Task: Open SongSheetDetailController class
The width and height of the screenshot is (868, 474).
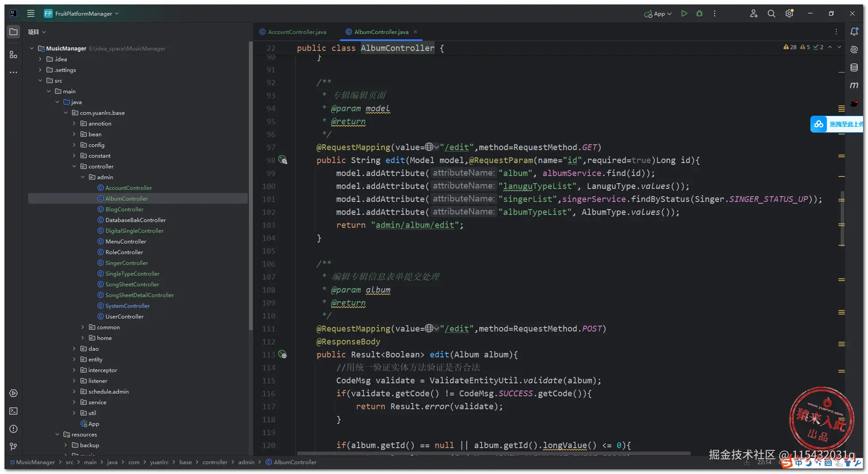Action: pyautogui.click(x=140, y=295)
